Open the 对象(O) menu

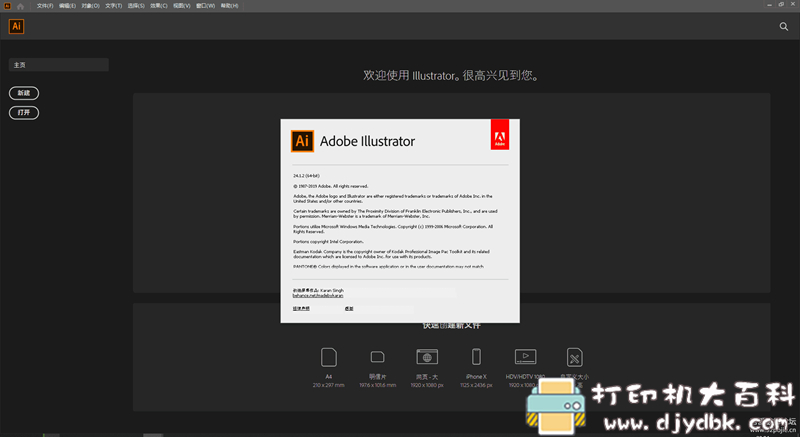pyautogui.click(x=90, y=6)
